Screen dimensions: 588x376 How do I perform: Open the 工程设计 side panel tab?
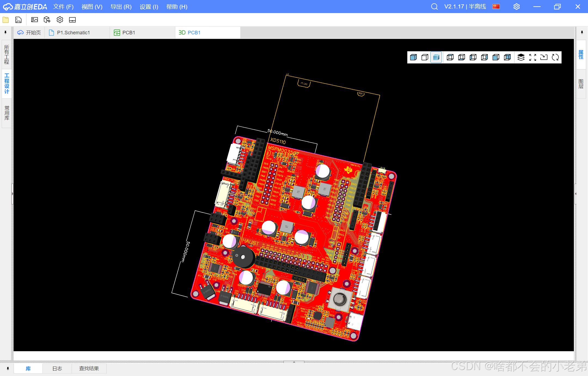(x=7, y=84)
